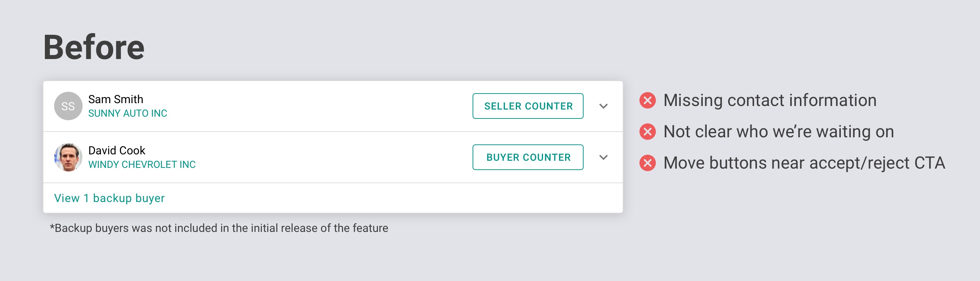This screenshot has height=281, width=980.
Task: Click the BUYER COUNTER button
Action: 528,157
